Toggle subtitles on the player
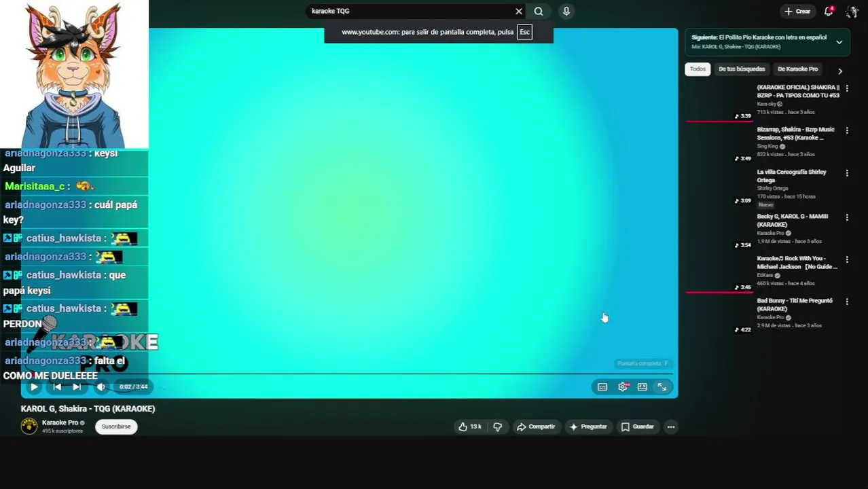868x489 pixels. click(602, 387)
